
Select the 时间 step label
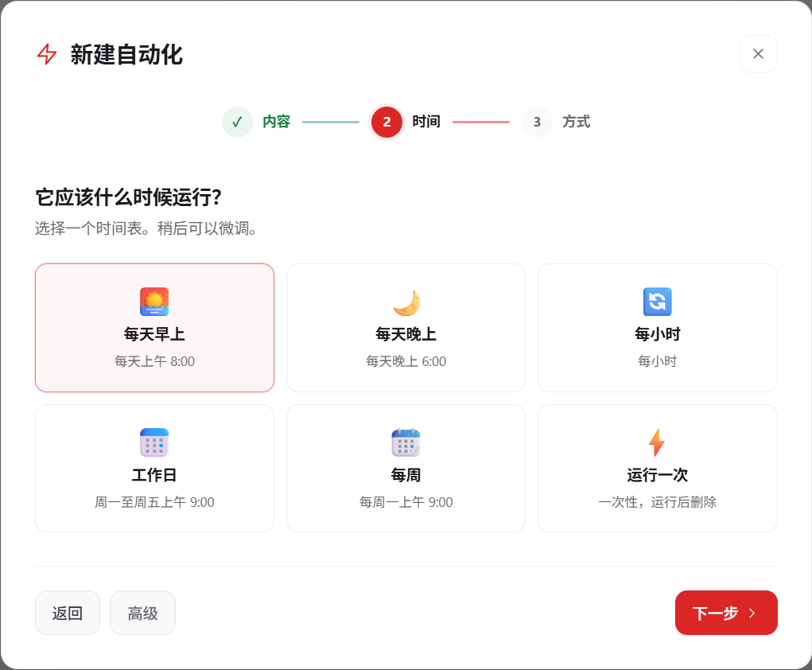point(426,122)
